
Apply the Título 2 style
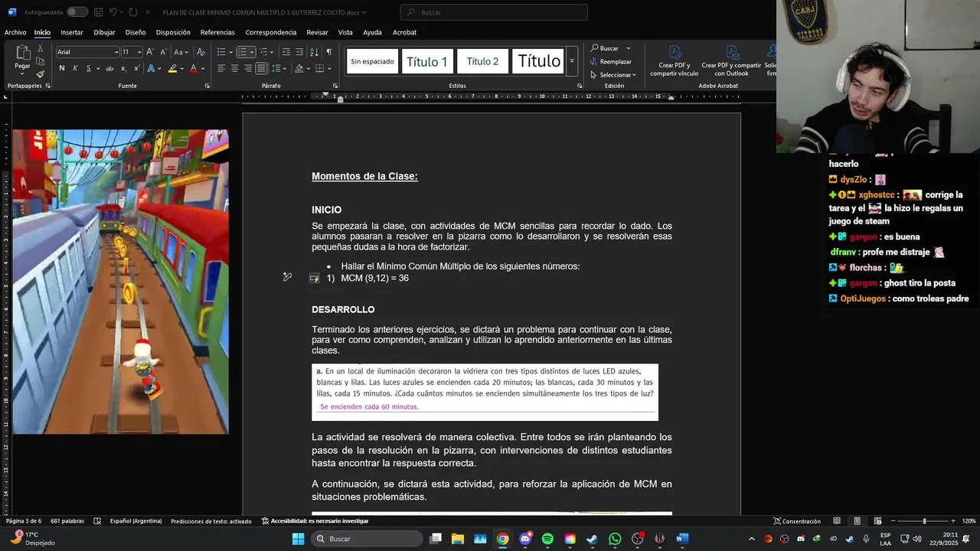click(482, 61)
